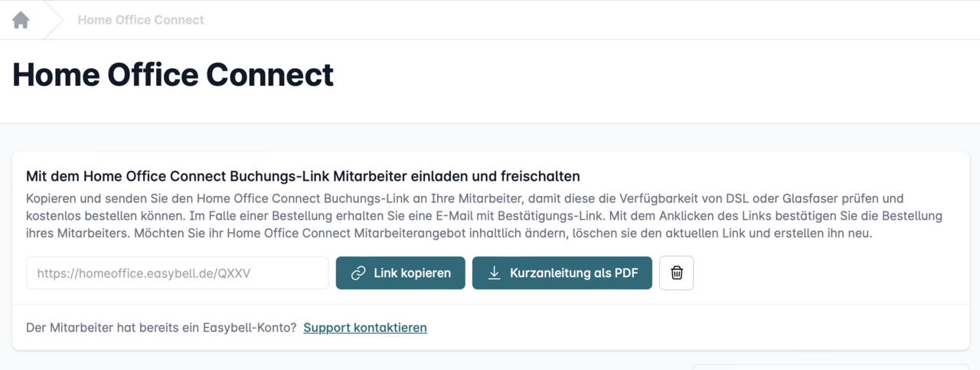The height and width of the screenshot is (370, 980).
Task: Click the heading about Mitarbeiter einladen und freischalten
Action: [x=302, y=176]
